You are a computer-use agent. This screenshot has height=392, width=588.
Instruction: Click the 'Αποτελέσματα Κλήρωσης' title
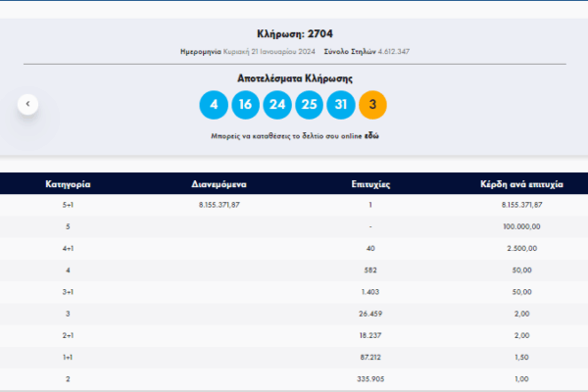(x=294, y=77)
